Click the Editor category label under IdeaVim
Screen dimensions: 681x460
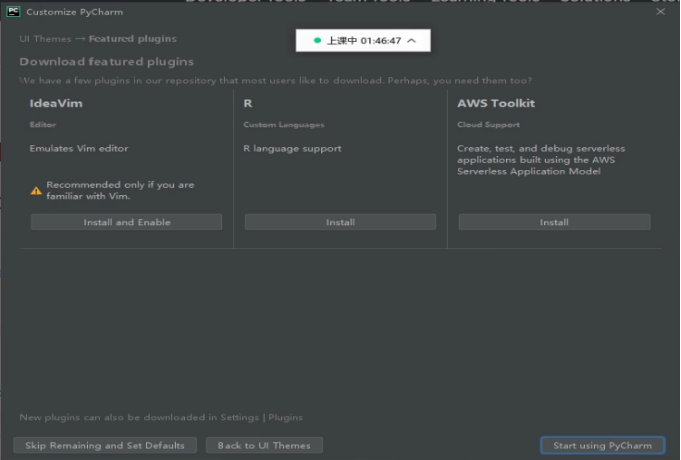coord(43,125)
